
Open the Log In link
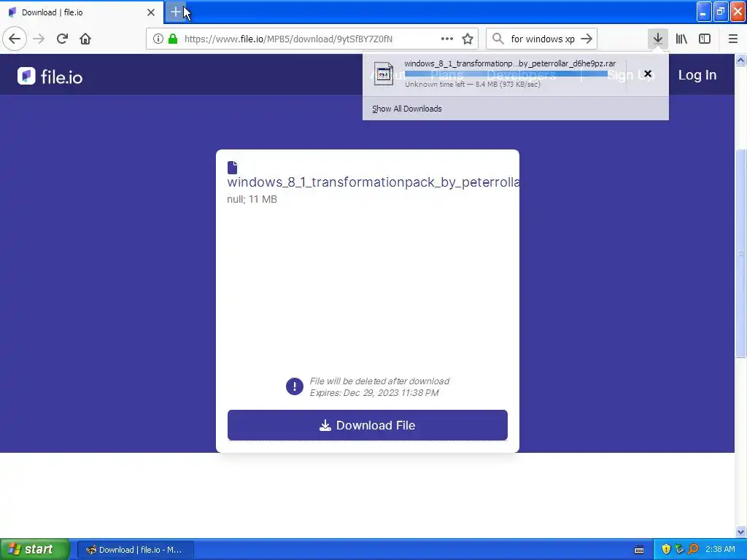pyautogui.click(x=697, y=75)
